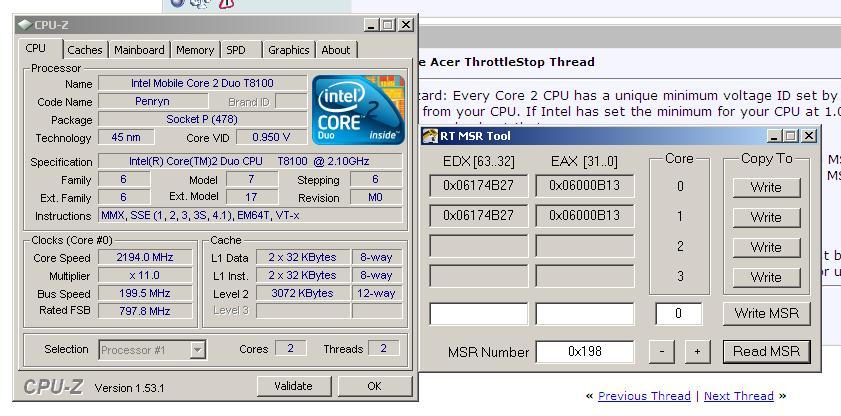Open the Next Thread link

pyautogui.click(x=739, y=396)
